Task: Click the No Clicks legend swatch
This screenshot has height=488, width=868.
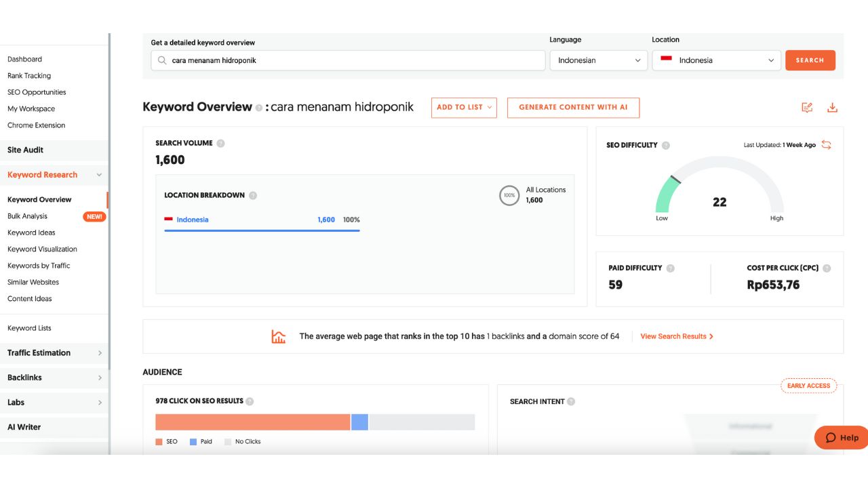Action: [x=228, y=442]
